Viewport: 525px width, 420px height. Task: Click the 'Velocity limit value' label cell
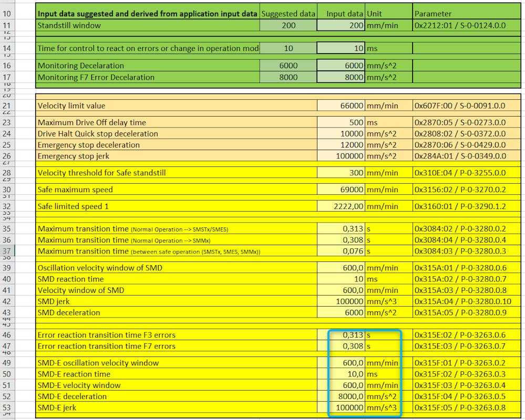pyautogui.click(x=176, y=106)
